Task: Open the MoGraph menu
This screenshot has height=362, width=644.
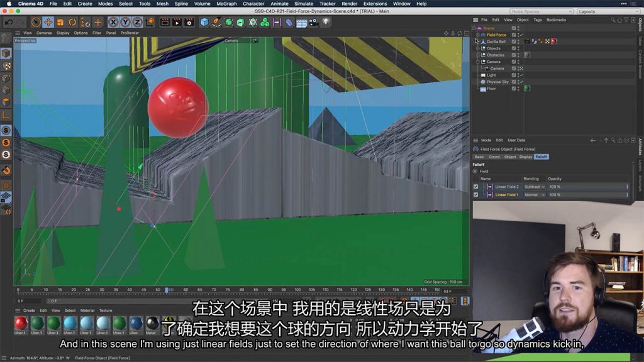Action: pyautogui.click(x=226, y=4)
